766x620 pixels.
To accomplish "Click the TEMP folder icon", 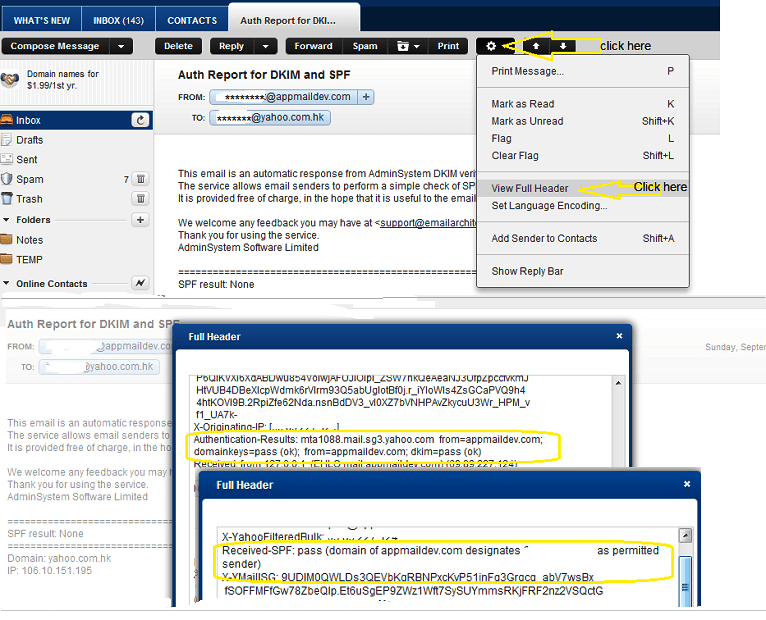I will pyautogui.click(x=6, y=259).
